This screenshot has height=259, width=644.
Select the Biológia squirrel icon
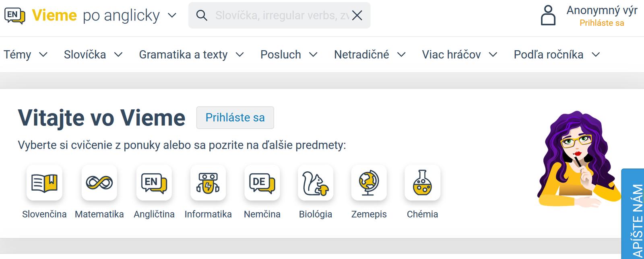click(316, 183)
